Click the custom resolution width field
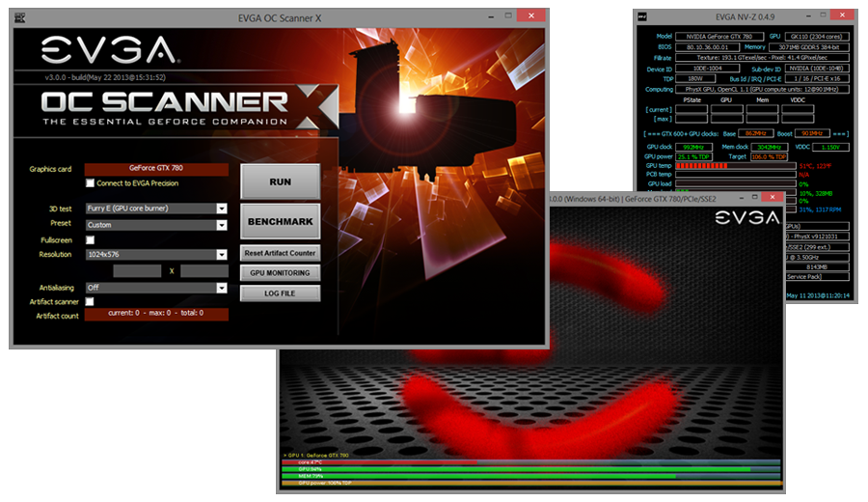The image size is (868, 502). (x=137, y=271)
